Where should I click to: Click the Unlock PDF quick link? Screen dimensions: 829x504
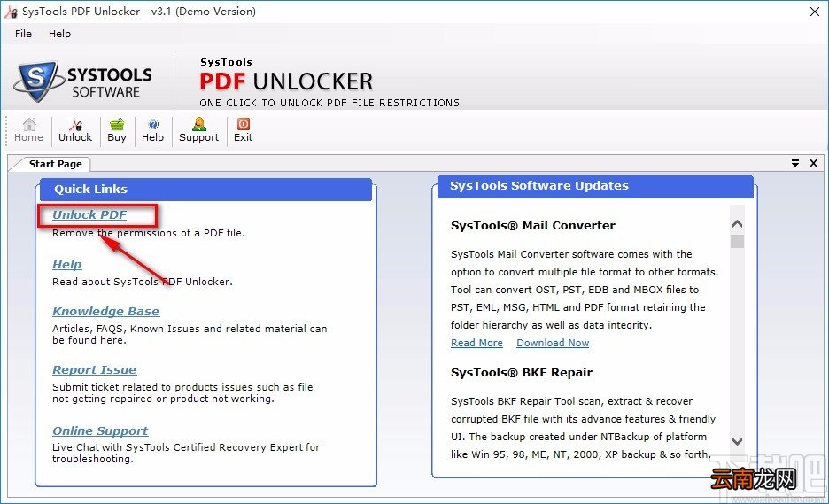point(89,214)
